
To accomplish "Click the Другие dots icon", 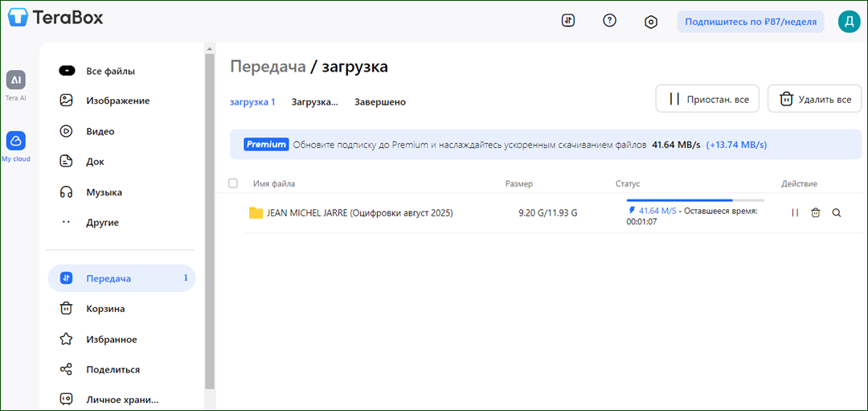I will 67,222.
